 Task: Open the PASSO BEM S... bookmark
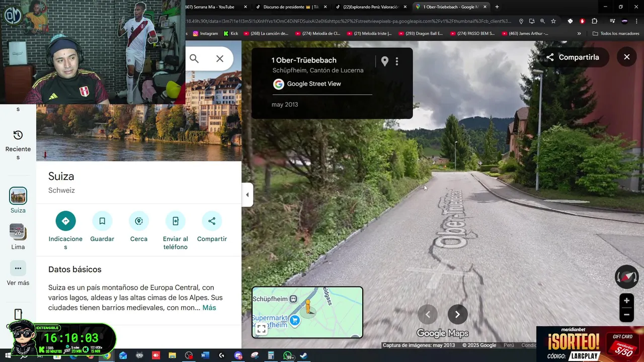coord(472,34)
